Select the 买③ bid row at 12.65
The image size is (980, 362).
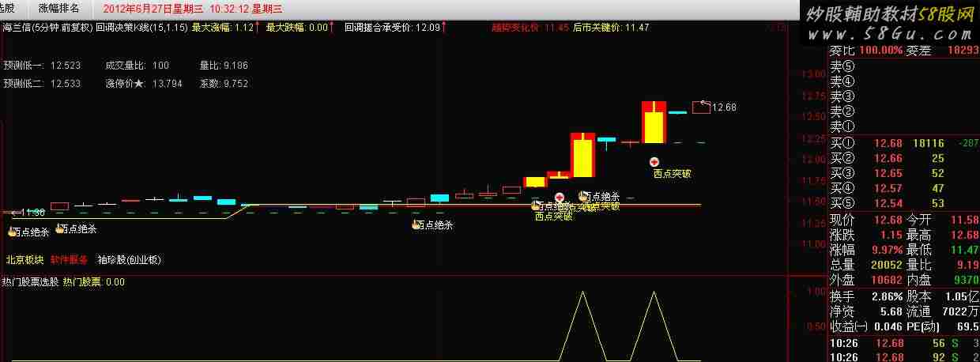point(904,173)
